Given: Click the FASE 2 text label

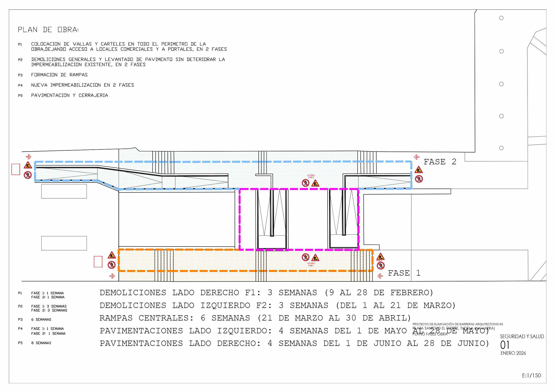Looking at the screenshot, I should [x=440, y=162].
